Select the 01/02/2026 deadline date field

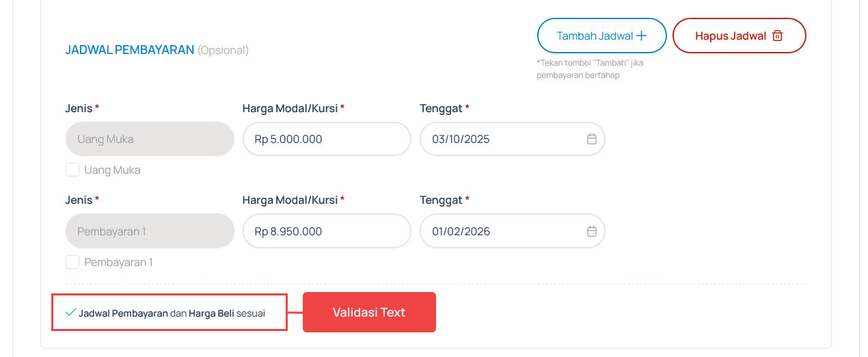point(502,231)
